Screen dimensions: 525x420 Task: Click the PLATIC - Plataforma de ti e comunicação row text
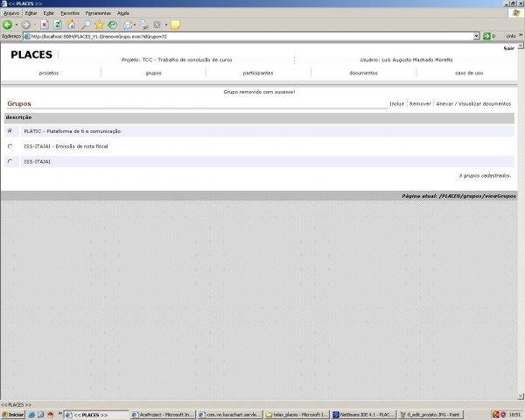(x=73, y=131)
